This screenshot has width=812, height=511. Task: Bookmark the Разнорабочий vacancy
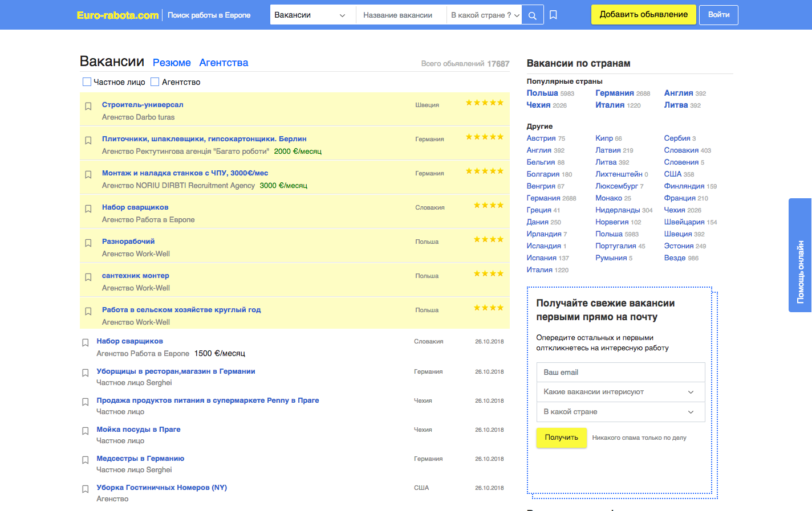(88, 243)
